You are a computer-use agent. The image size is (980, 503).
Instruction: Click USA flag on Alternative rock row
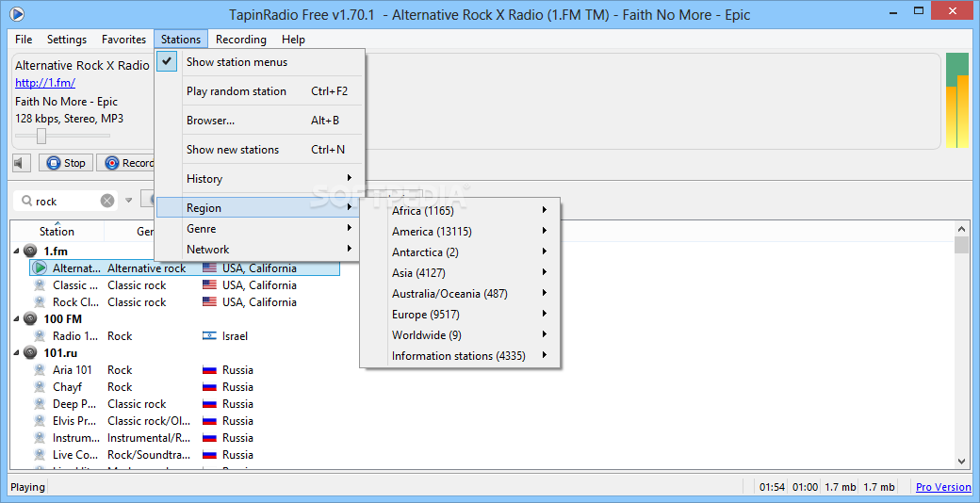coord(209,268)
